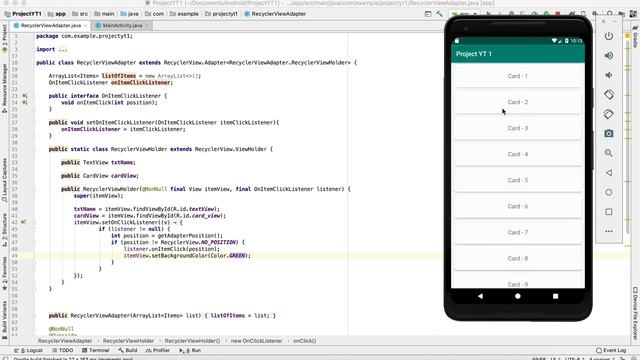This screenshot has height=360, width=640.
Task: Open the Run tool window
Action: click(x=190, y=350)
